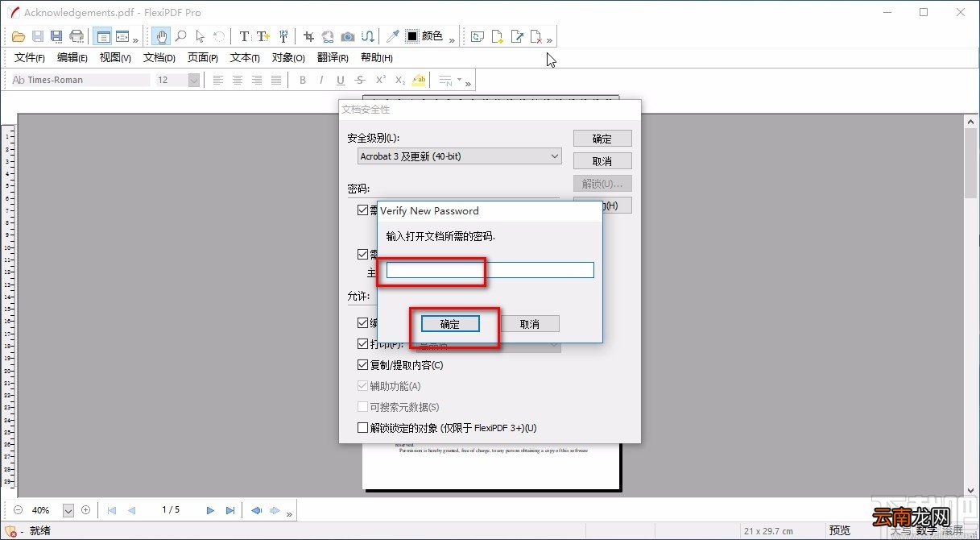Click 取消 in the 文档安全性 dialog
The width and height of the screenshot is (980, 540).
tap(602, 161)
